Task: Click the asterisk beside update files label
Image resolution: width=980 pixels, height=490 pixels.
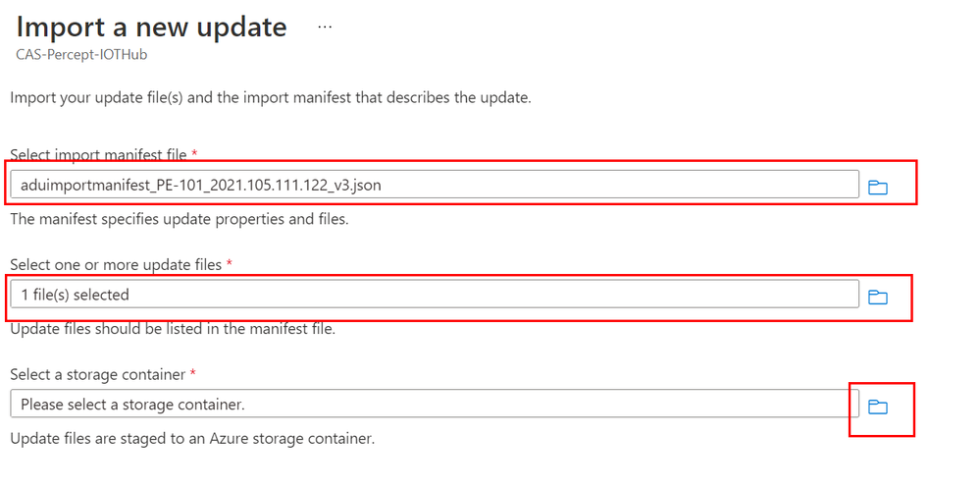Action: [230, 263]
